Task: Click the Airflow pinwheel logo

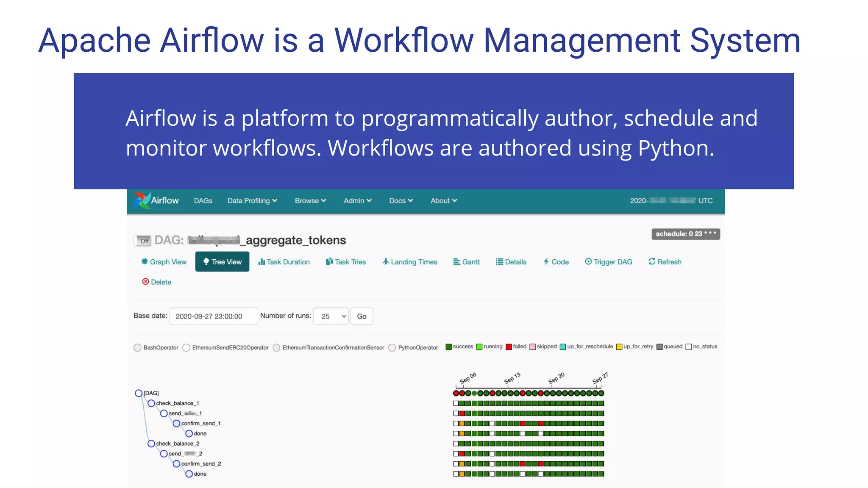Action: [x=142, y=200]
